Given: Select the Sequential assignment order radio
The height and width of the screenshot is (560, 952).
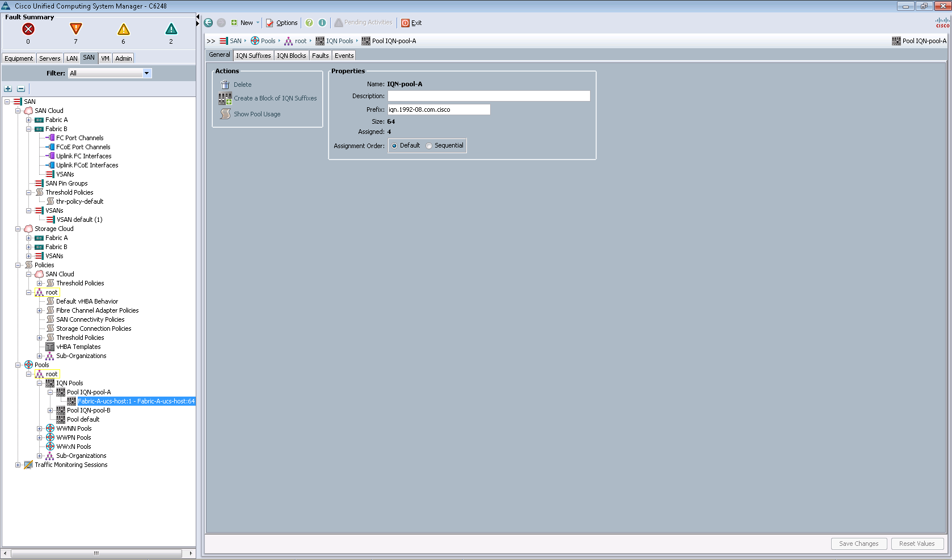Looking at the screenshot, I should click(429, 146).
